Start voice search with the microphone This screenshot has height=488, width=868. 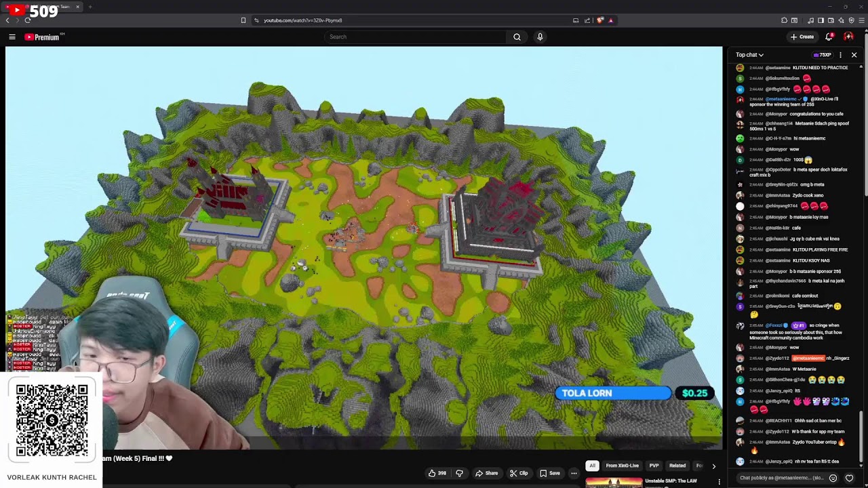point(540,37)
